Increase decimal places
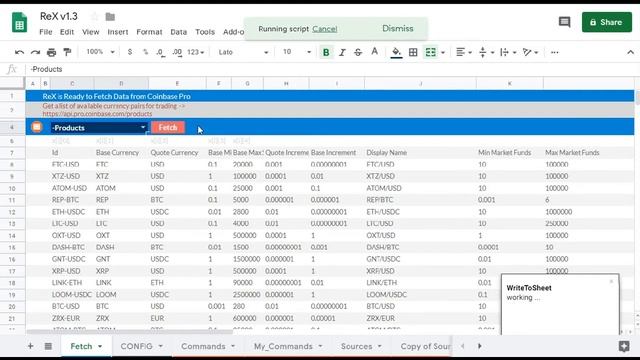 click(x=177, y=52)
